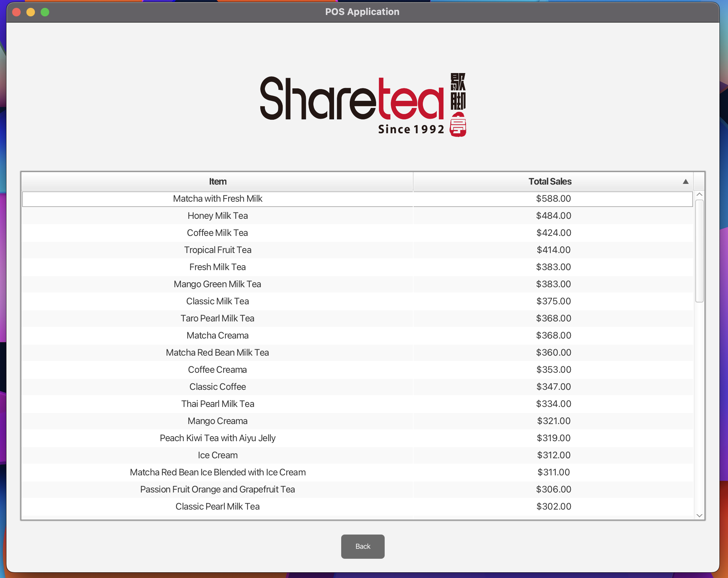The width and height of the screenshot is (728, 578).
Task: Select the Tropical Fruit Tea row
Action: pyautogui.click(x=217, y=250)
